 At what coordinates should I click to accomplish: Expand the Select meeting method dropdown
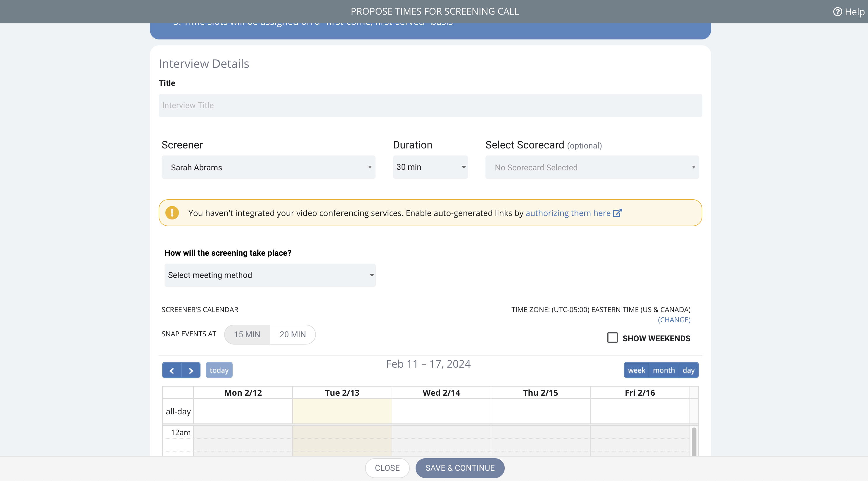(270, 275)
